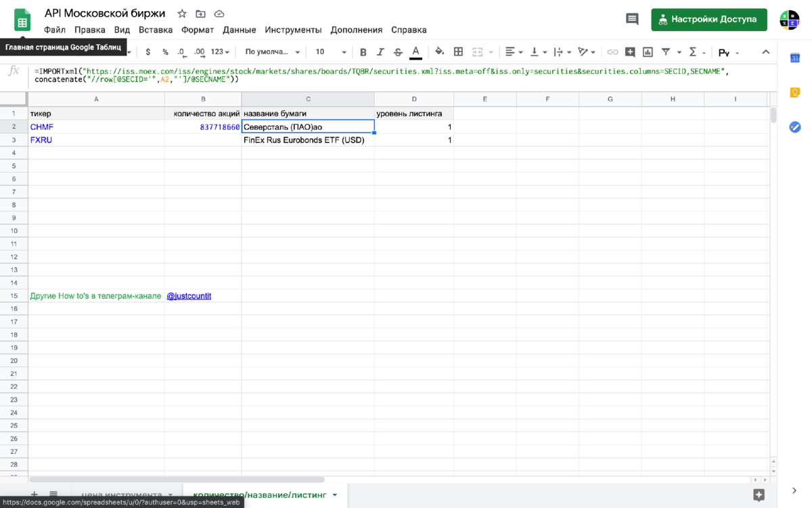Open the font family dropdown
This screenshot has width=812, height=508.
(x=273, y=52)
